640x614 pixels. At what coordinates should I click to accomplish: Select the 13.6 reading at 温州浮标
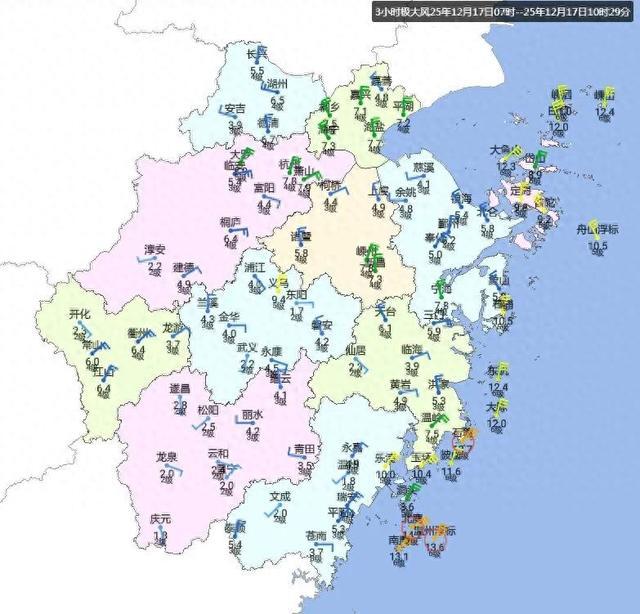tap(434, 547)
